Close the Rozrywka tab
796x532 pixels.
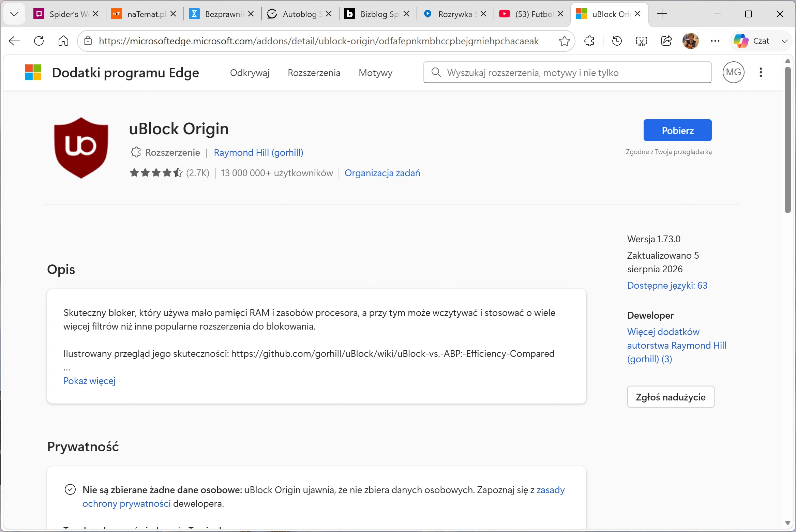(x=483, y=14)
